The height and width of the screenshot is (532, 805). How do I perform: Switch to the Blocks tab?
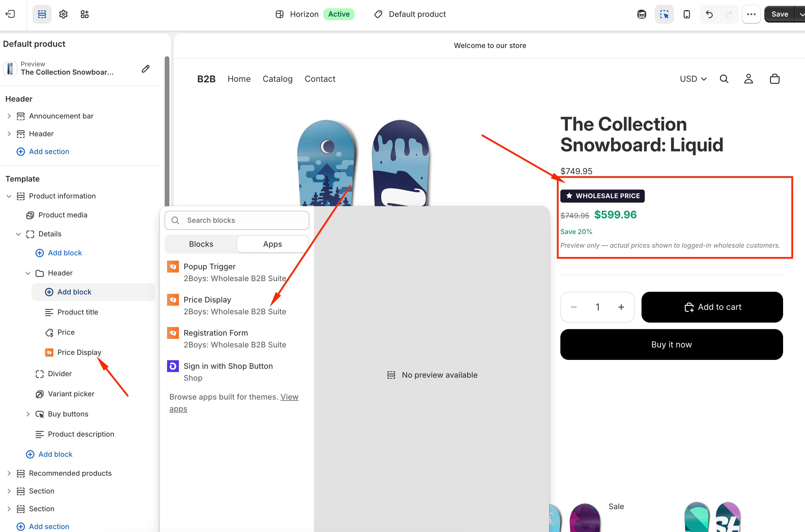click(x=201, y=244)
